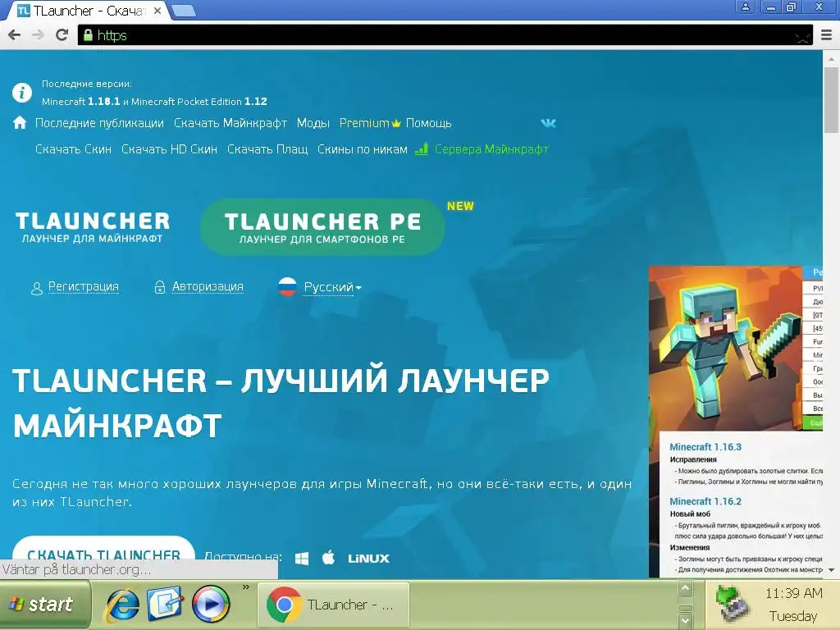840x630 pixels.
Task: Click the home icon in site navigation
Action: [20, 123]
